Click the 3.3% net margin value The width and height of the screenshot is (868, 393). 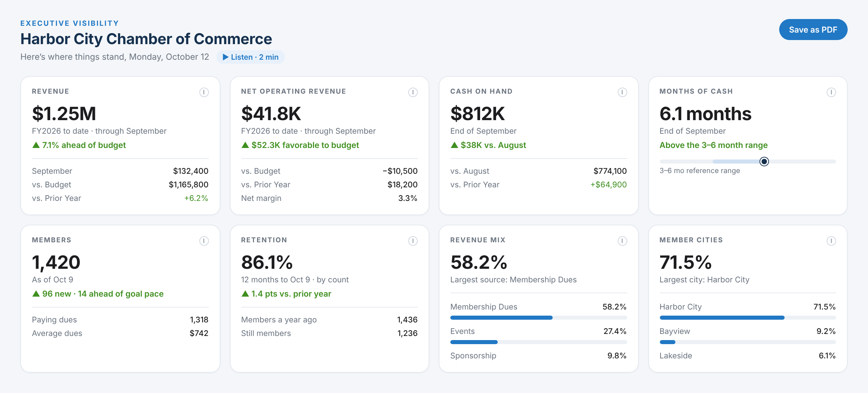[x=408, y=198]
